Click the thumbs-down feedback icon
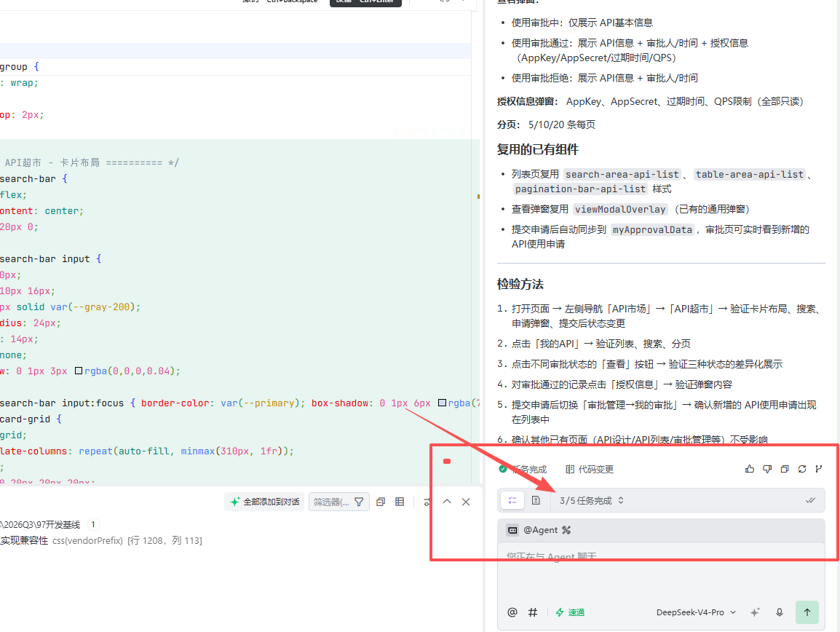Viewport: 840px width, 632px height. coord(767,469)
